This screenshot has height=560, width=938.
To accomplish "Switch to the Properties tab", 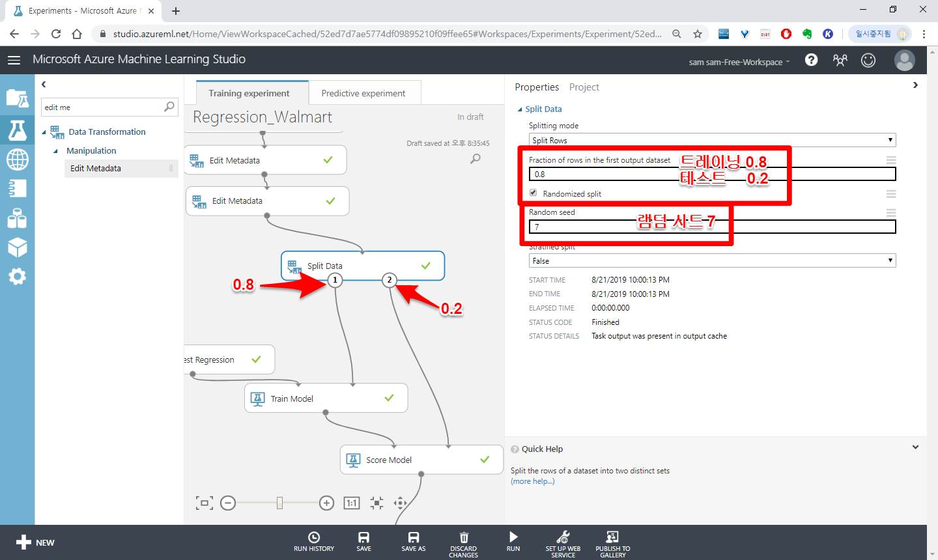I will [537, 87].
